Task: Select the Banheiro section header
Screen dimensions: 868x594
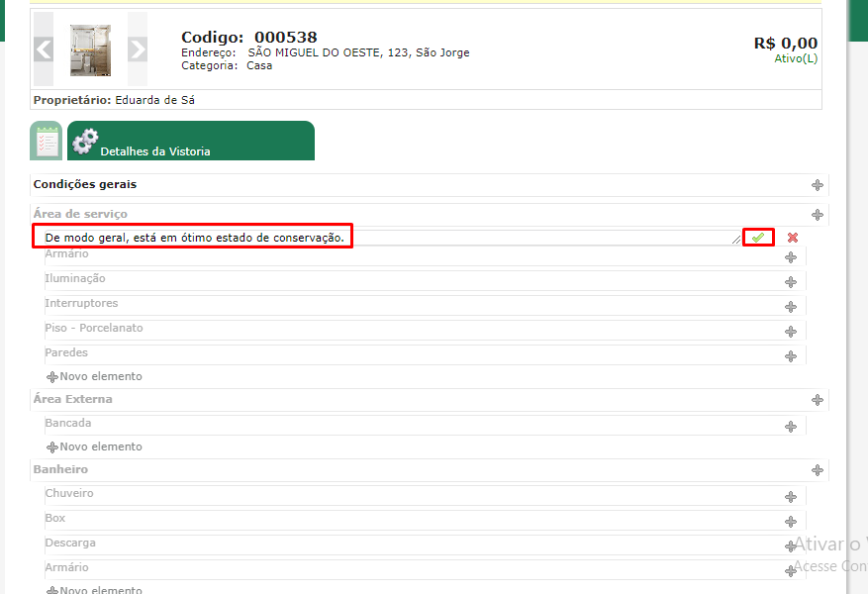Action: click(60, 469)
